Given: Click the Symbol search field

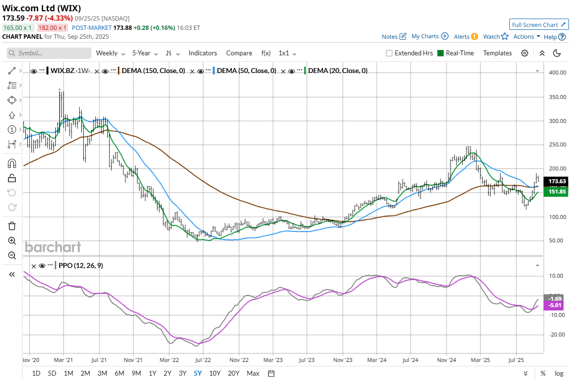Looking at the screenshot, I should click(x=49, y=53).
